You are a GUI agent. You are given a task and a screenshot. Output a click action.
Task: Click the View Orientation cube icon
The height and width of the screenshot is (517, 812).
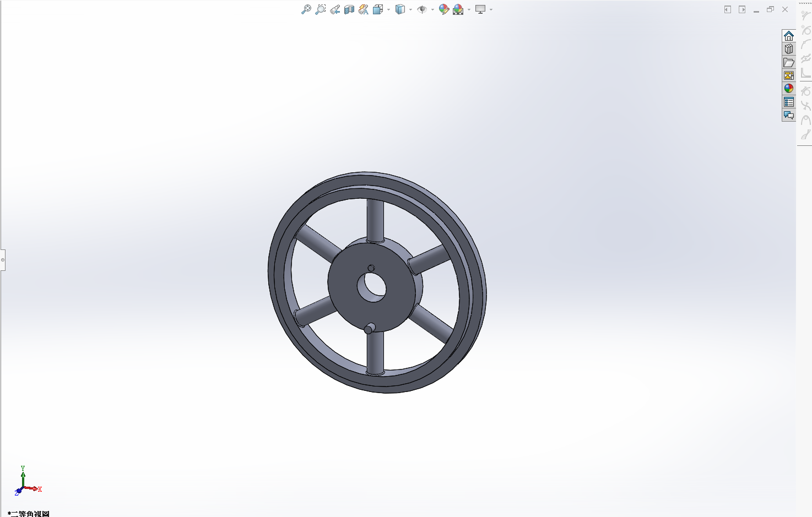(378, 9)
